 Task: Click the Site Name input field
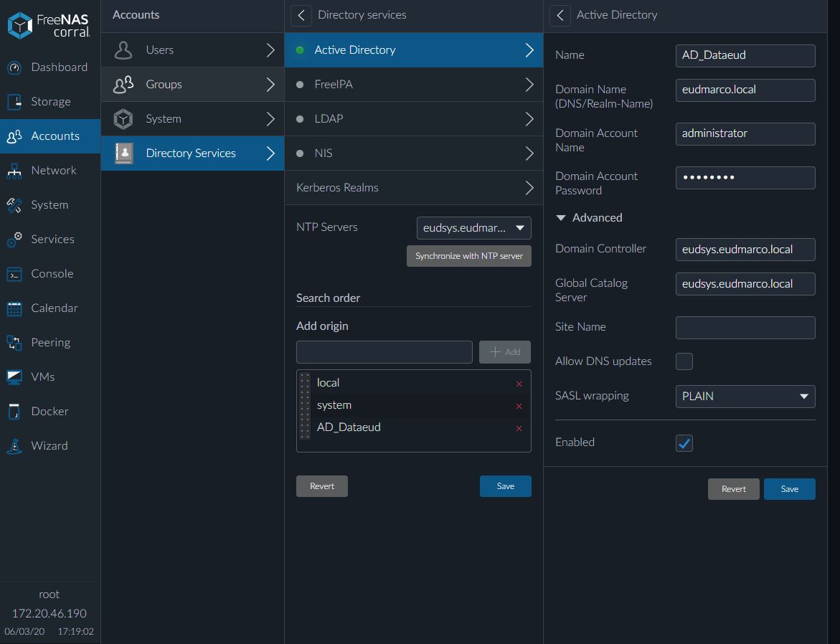pos(745,328)
